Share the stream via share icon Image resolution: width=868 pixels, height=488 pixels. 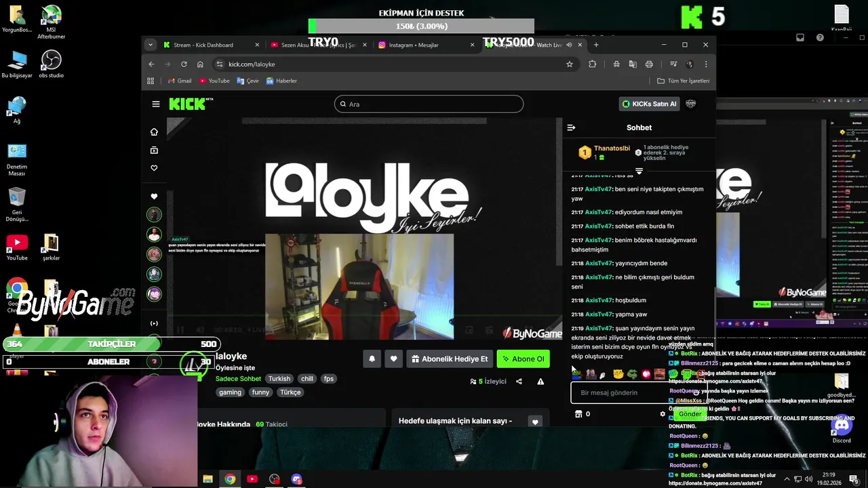tap(519, 382)
